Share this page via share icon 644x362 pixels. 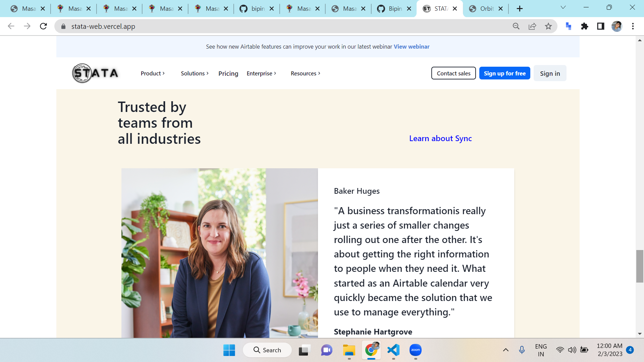(x=532, y=26)
